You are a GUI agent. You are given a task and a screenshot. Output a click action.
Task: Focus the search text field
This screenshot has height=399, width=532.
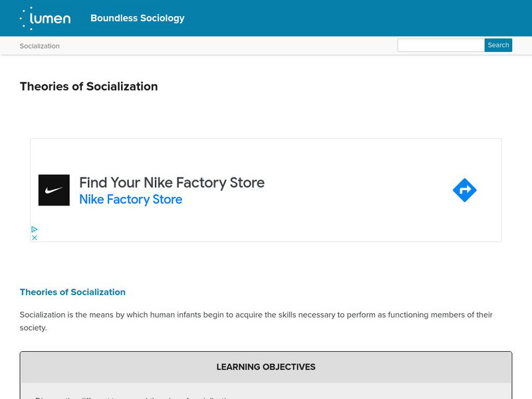tap(440, 45)
